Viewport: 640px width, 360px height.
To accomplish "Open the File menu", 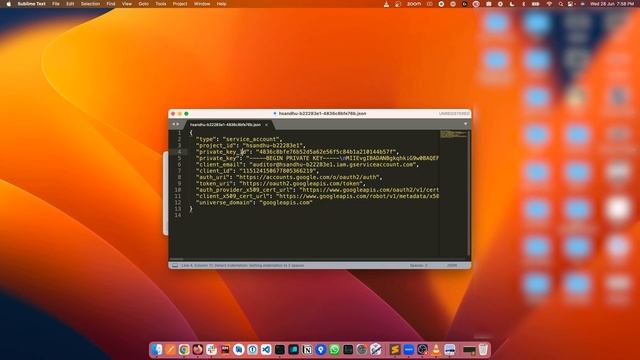I will 56,4.
